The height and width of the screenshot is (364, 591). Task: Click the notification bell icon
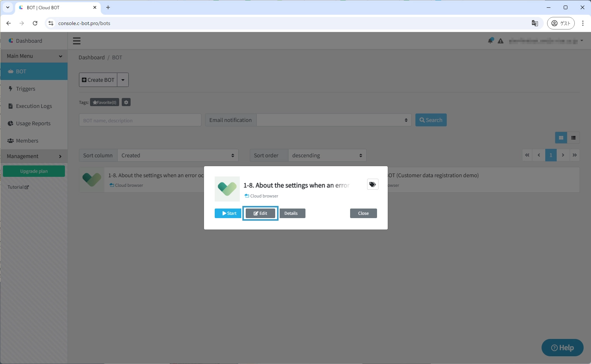[490, 41]
